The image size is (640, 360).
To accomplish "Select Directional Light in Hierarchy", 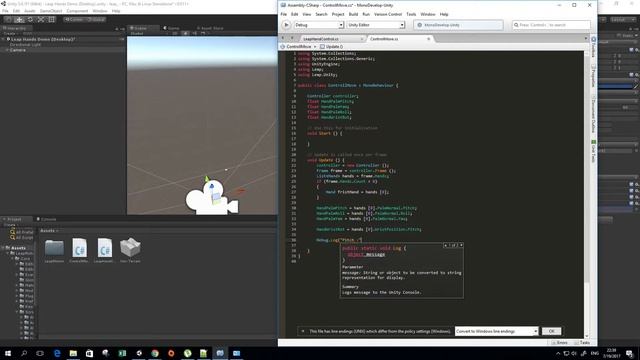I will pyautogui.click(x=25, y=44).
